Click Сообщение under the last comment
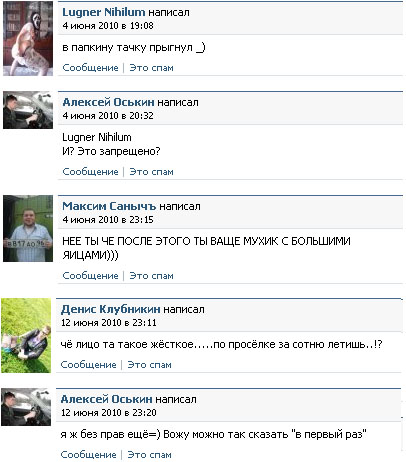Viewport: 406px width, 462px height. point(88,455)
